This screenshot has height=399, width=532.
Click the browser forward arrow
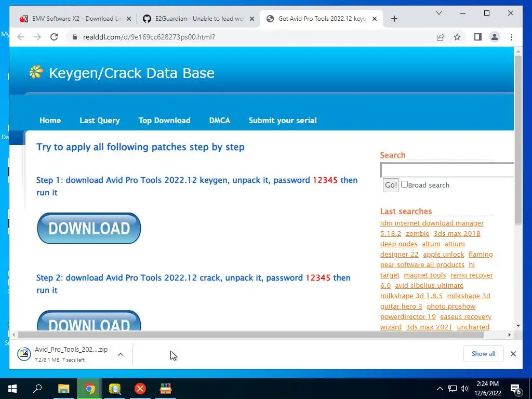coord(37,37)
